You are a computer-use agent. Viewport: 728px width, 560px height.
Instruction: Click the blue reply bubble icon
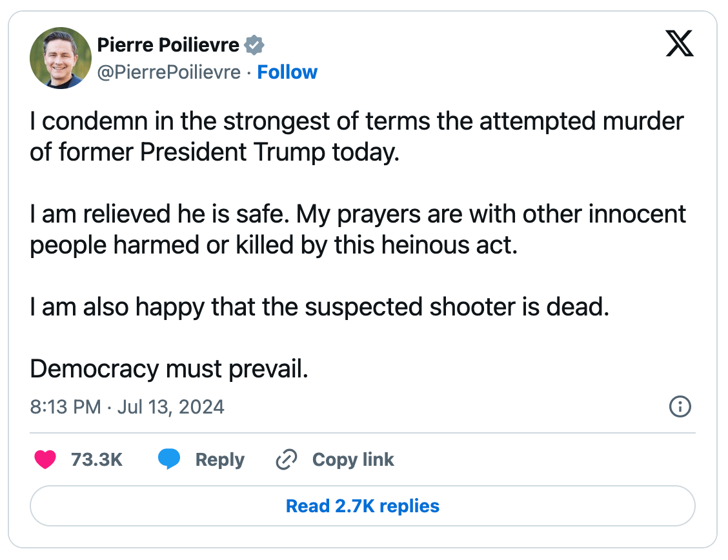click(169, 459)
